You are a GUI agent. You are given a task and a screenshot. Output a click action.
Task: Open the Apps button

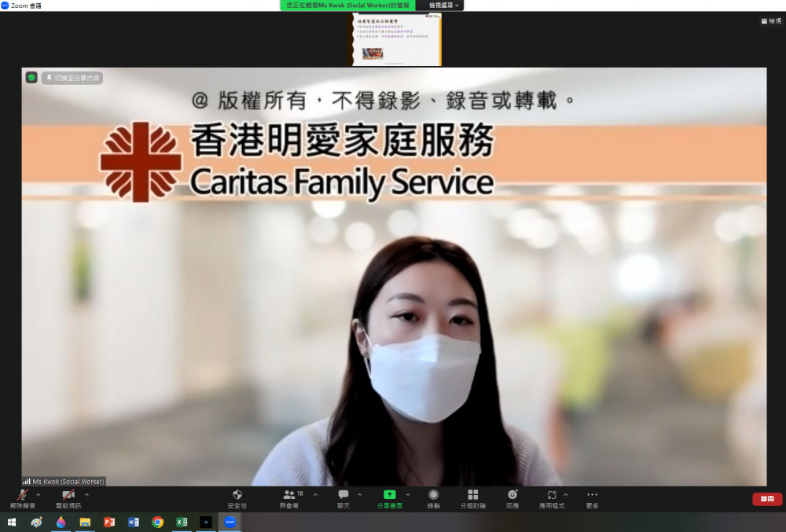[x=552, y=499]
